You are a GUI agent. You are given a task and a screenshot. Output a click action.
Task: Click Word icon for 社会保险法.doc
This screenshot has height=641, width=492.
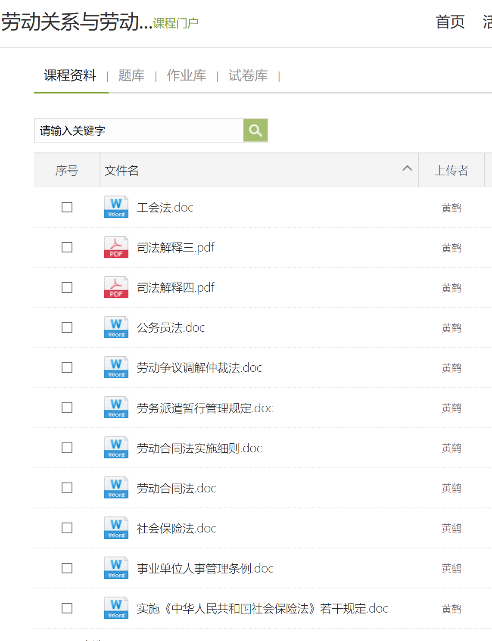click(x=116, y=528)
